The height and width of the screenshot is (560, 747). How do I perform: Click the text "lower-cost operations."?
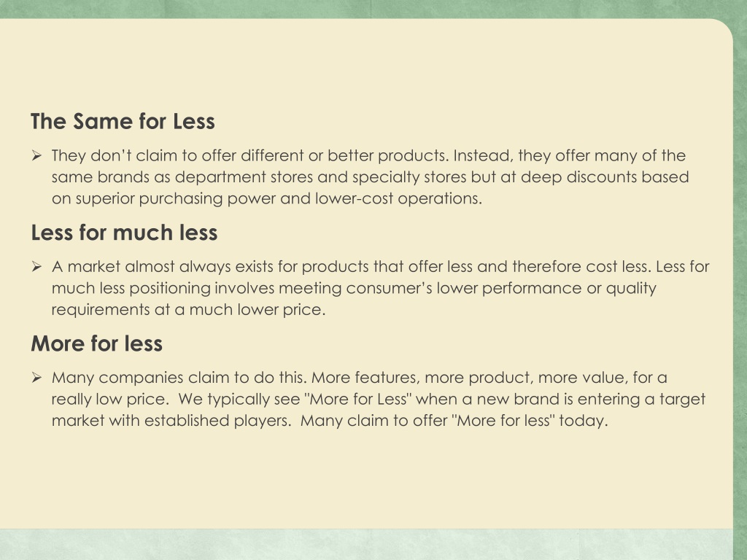tap(399, 198)
